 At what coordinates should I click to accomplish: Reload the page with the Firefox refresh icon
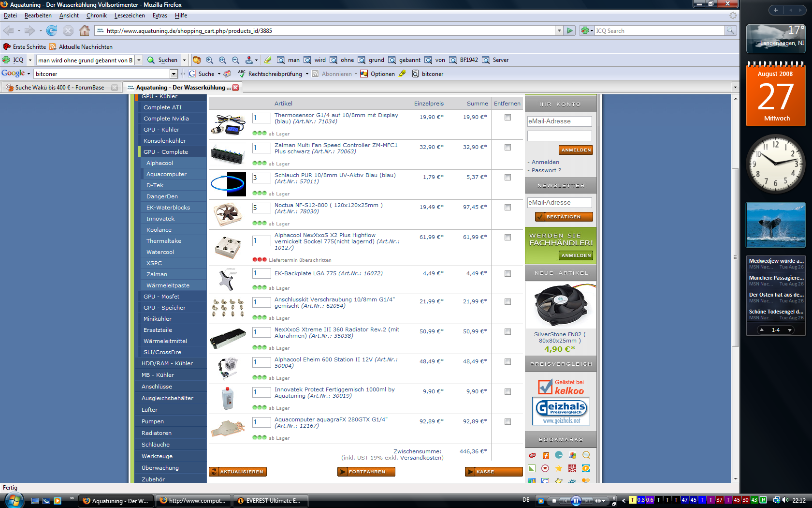point(52,30)
